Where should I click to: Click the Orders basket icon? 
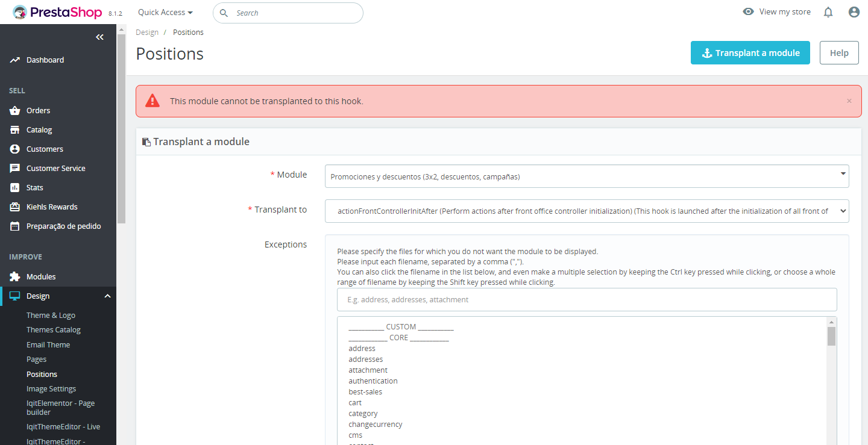(x=15, y=111)
